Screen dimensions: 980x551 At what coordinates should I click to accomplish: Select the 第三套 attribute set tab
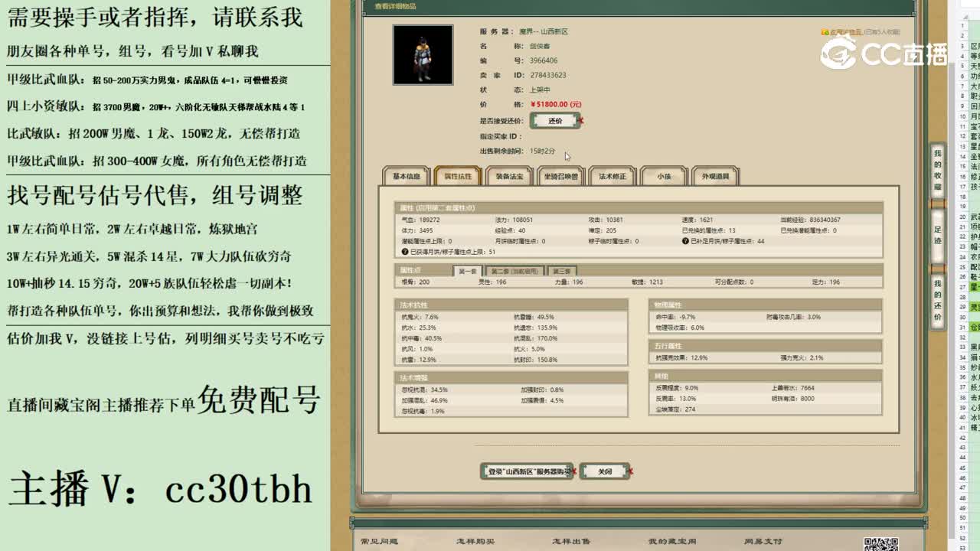pyautogui.click(x=562, y=270)
